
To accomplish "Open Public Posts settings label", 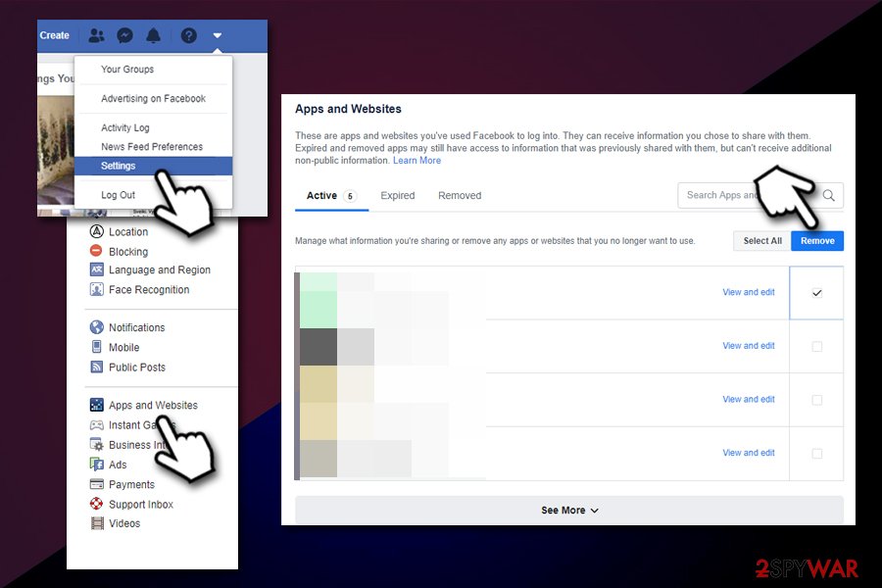I will click(x=137, y=367).
